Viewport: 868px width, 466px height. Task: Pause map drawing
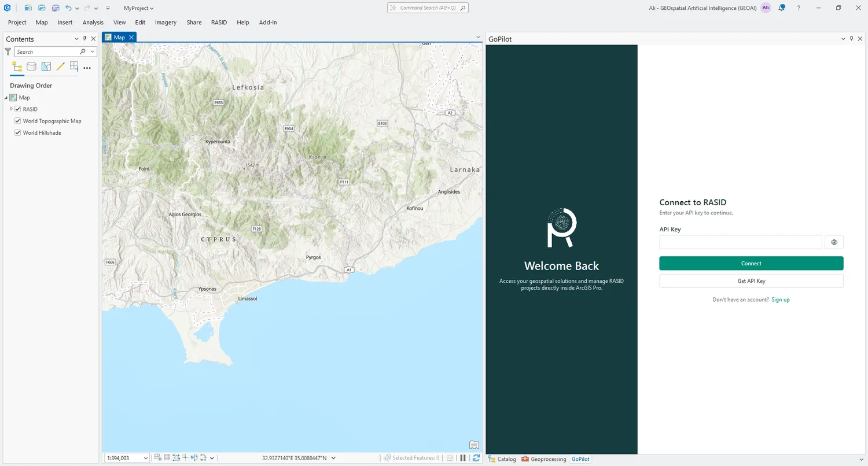pyautogui.click(x=463, y=458)
